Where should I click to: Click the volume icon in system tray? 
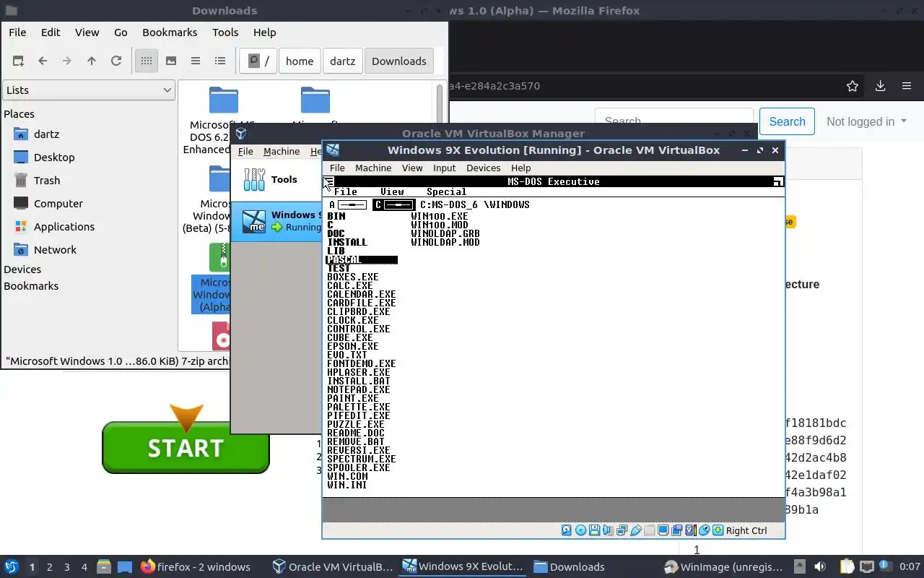(820, 567)
